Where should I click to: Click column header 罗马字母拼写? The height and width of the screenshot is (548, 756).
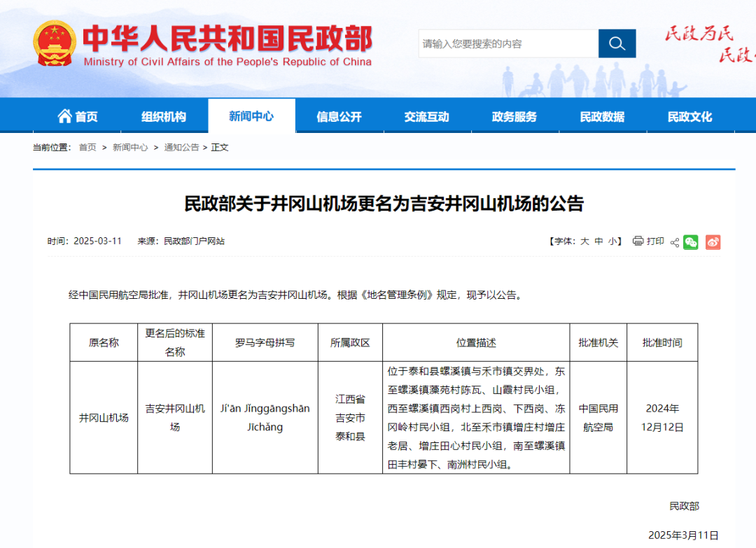pos(265,343)
